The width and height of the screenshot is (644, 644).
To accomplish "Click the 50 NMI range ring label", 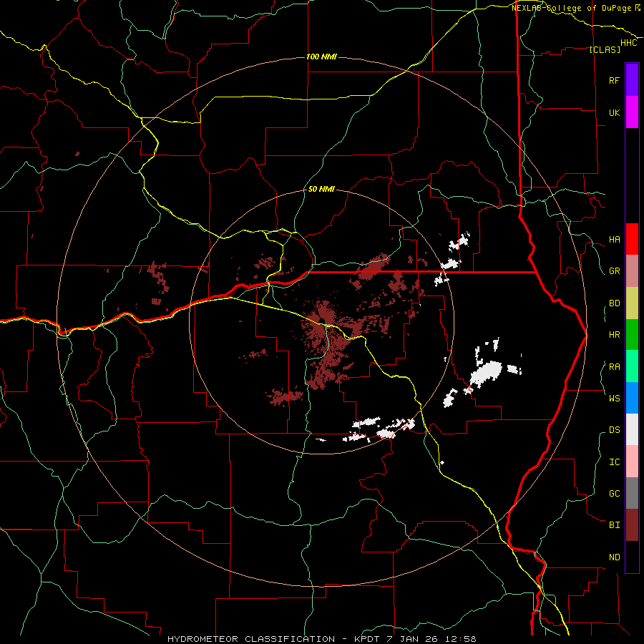I will (x=321, y=190).
